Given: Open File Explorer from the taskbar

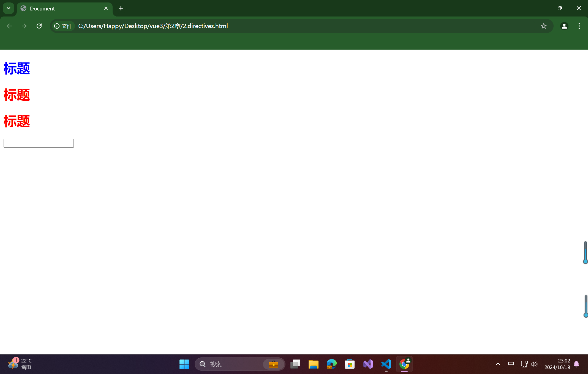Looking at the screenshot, I should coord(313,364).
